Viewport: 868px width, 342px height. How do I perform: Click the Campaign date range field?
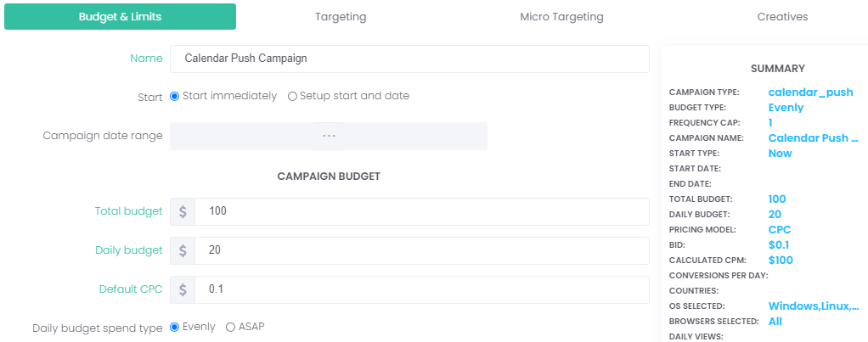(x=329, y=136)
